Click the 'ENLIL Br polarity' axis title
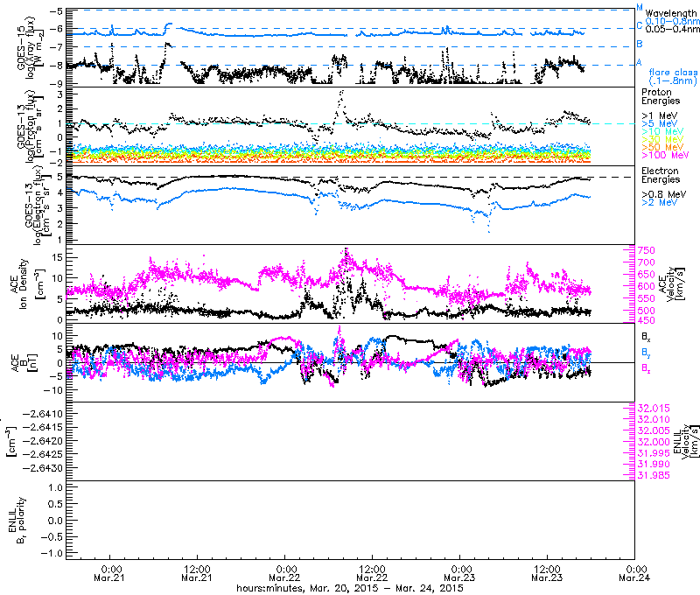 (x=17, y=520)
